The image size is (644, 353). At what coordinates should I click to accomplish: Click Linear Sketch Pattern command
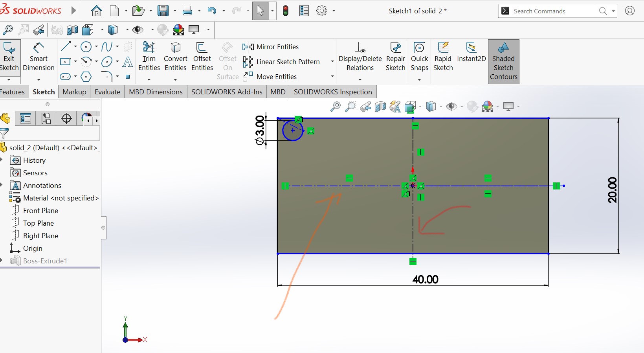pyautogui.click(x=281, y=62)
